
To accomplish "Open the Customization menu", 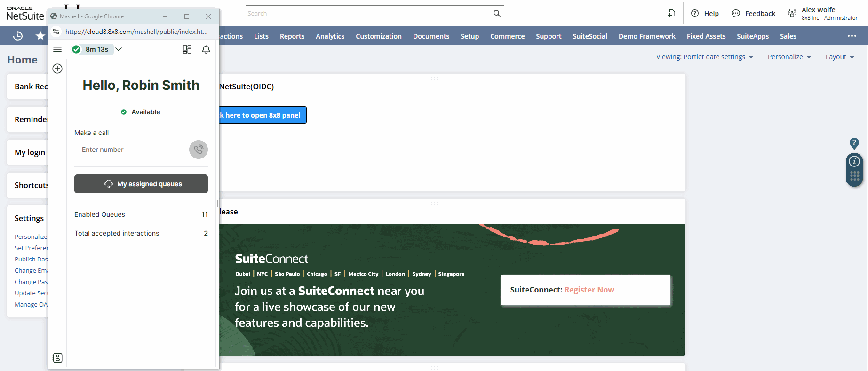I will pyautogui.click(x=379, y=36).
